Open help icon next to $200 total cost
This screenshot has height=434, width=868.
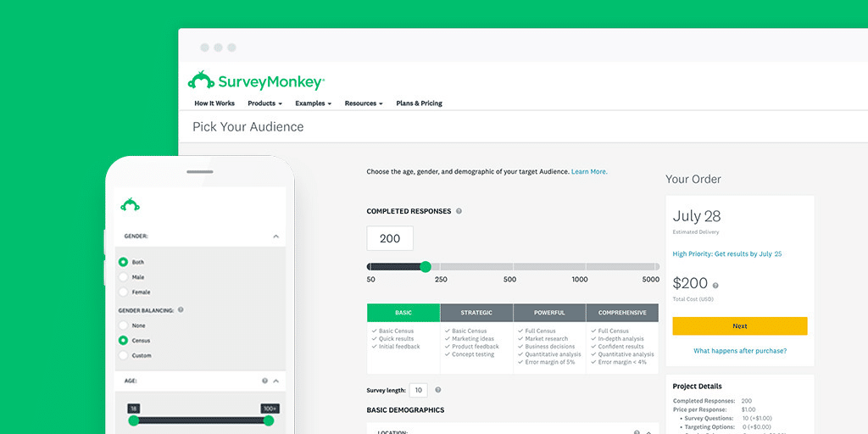(715, 286)
